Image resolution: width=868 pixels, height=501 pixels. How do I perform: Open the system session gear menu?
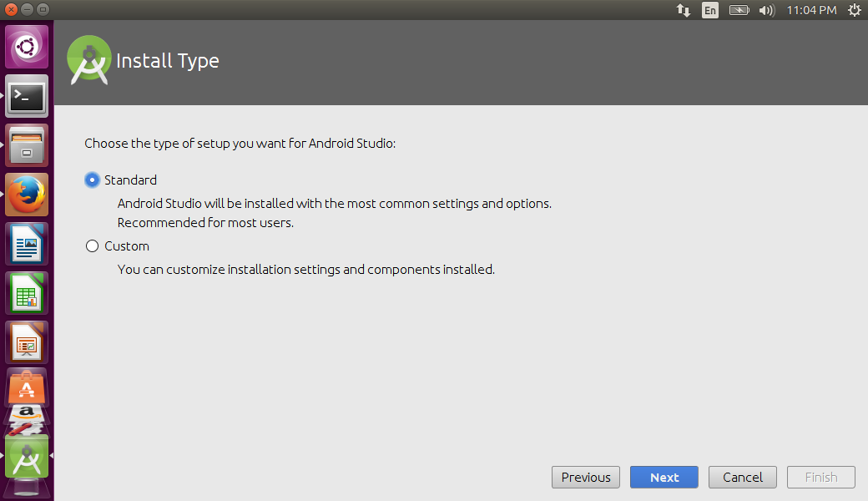pyautogui.click(x=855, y=10)
